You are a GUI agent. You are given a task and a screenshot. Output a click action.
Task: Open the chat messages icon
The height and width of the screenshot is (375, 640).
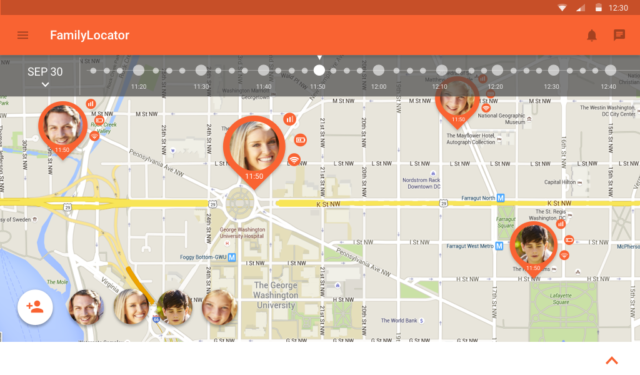pos(619,35)
